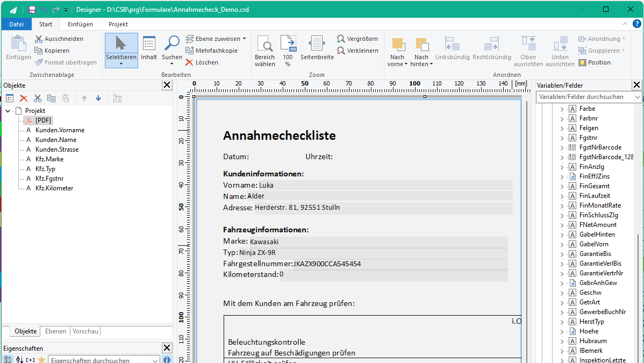The height and width of the screenshot is (363, 644).
Task: Click the help question mark icon
Action: (x=636, y=24)
